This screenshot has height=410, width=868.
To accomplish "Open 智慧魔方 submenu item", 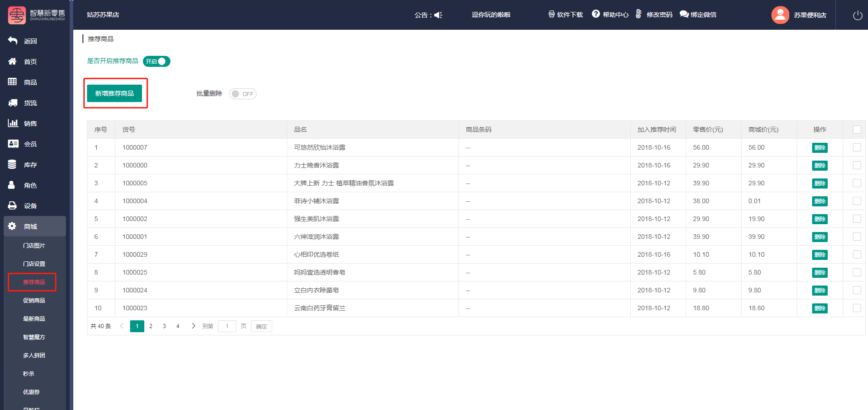I will coord(34,337).
